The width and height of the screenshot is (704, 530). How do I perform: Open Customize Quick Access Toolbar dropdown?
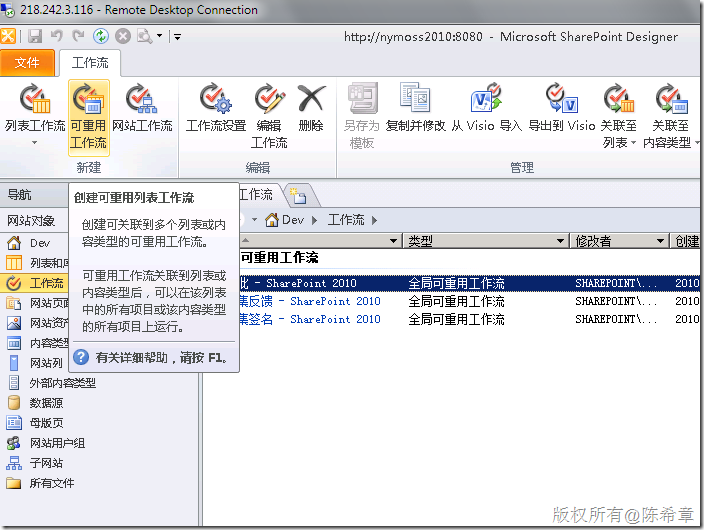click(x=177, y=37)
